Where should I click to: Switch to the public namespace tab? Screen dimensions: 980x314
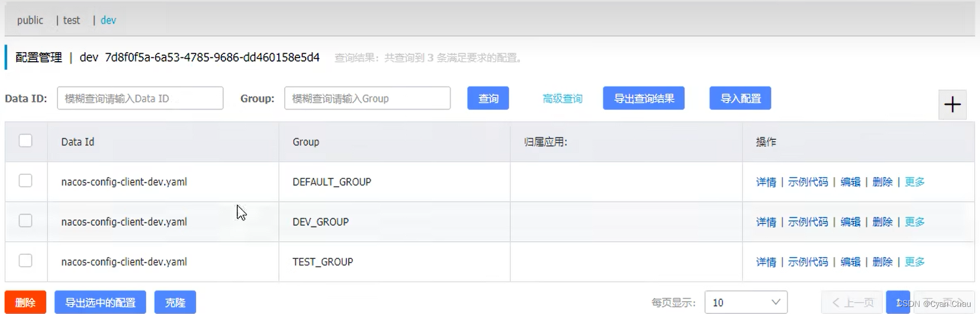[x=30, y=20]
